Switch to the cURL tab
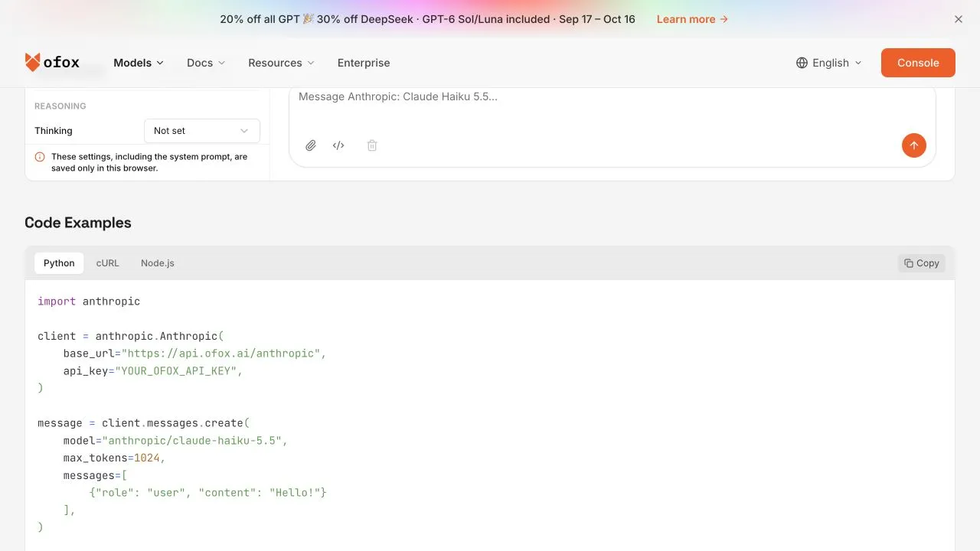 (108, 263)
